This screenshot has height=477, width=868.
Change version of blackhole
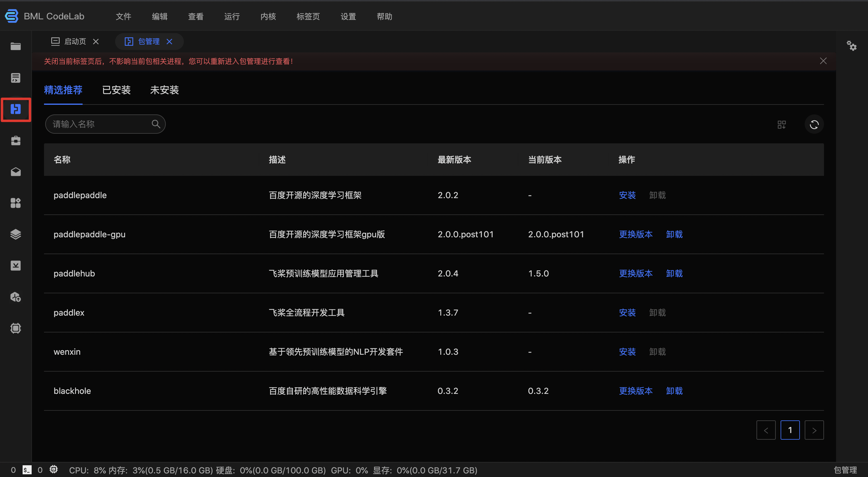click(636, 391)
